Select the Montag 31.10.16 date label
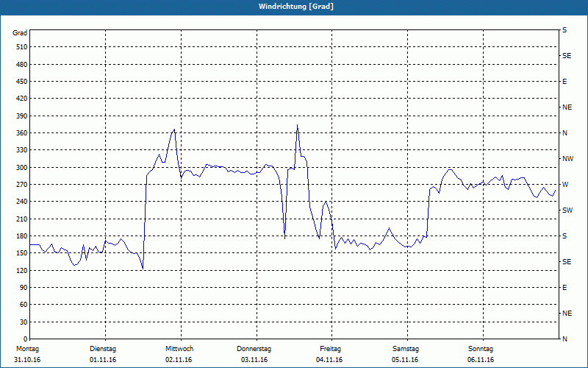 27,354
